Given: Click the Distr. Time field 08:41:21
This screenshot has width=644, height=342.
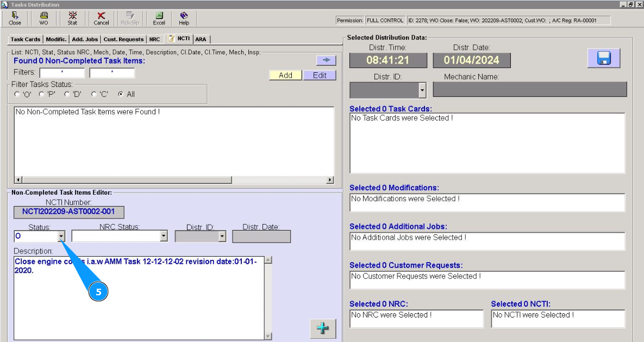Looking at the screenshot, I should point(388,60).
